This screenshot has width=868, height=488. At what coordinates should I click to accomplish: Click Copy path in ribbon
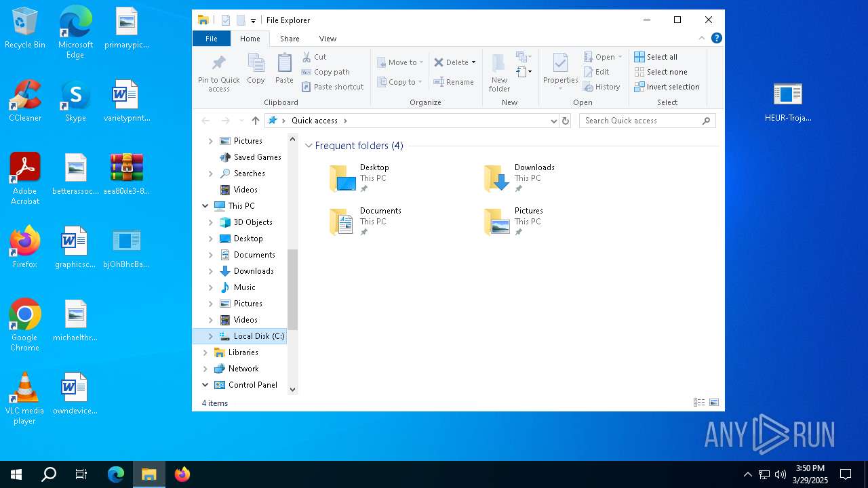pyautogui.click(x=325, y=72)
